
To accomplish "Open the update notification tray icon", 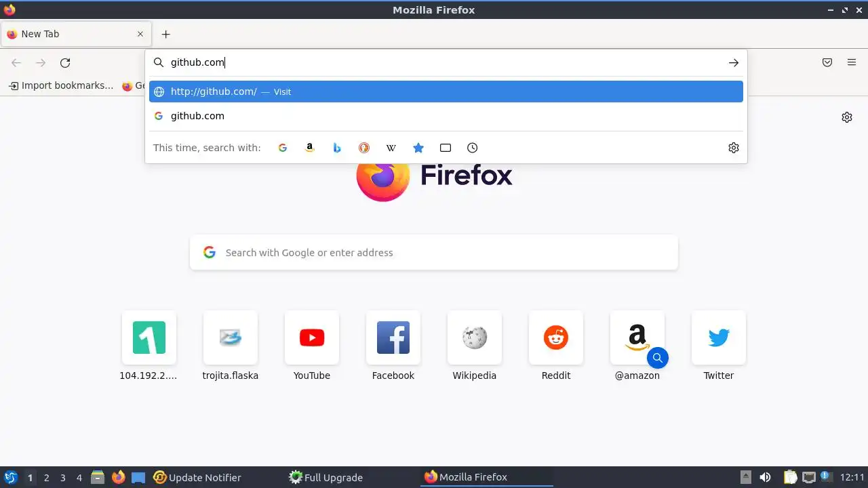I will point(826,477).
